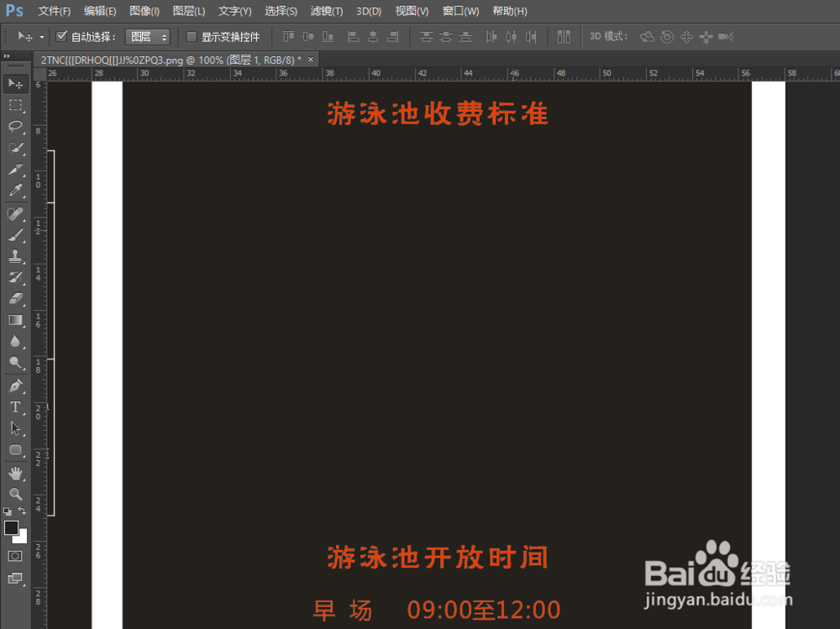Open the 帮助(H) menu
This screenshot has width=840, height=629.
click(x=510, y=11)
